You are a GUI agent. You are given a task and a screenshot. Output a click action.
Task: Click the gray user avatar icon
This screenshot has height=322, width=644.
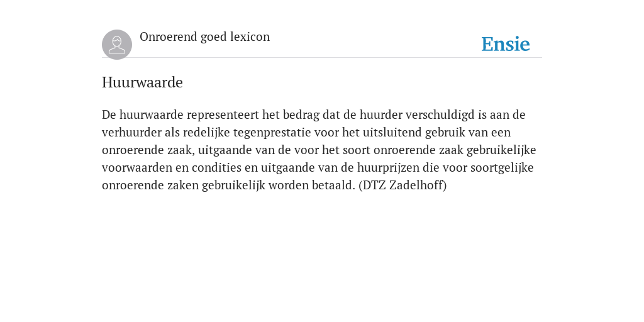click(x=117, y=45)
